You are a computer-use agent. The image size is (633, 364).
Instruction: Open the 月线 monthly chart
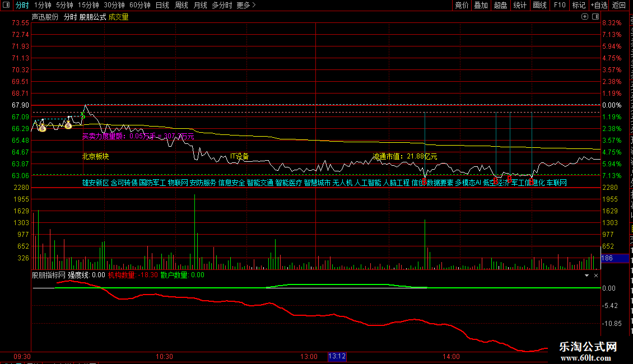200,5
